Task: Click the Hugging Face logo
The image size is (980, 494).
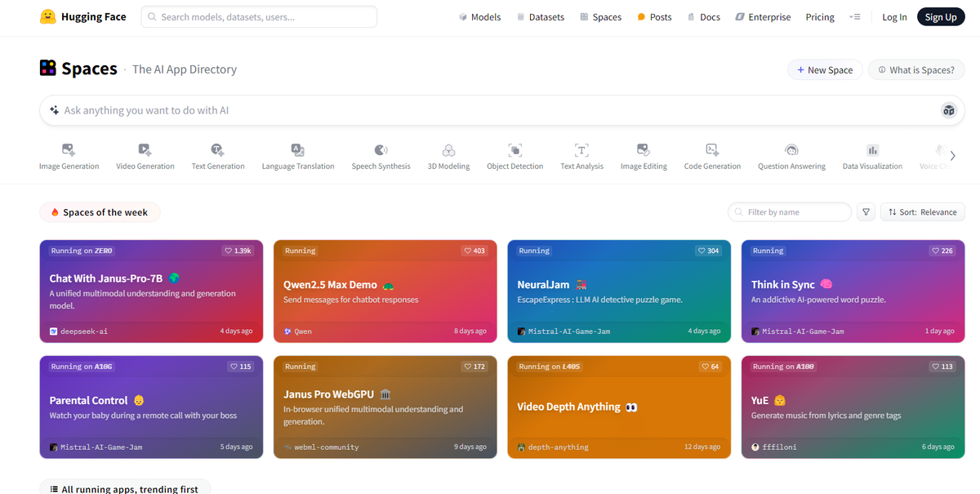Action: pyautogui.click(x=82, y=16)
